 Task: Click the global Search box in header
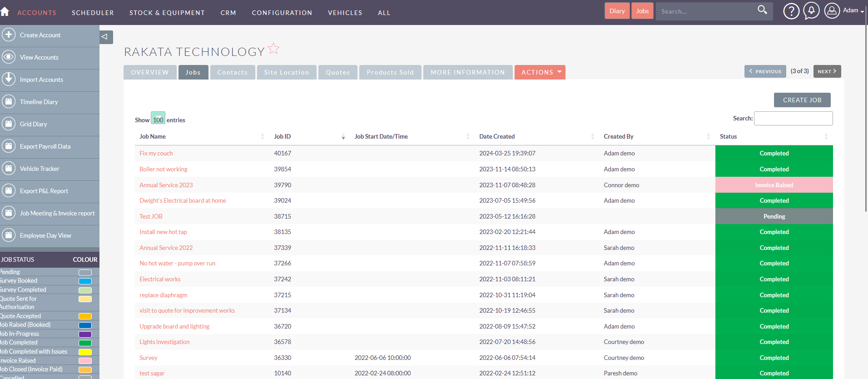706,11
